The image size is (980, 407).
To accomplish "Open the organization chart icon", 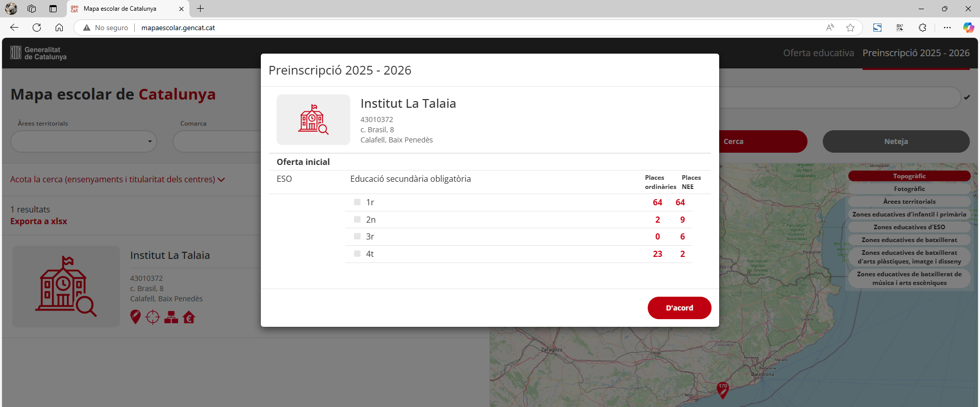I will click(x=171, y=317).
